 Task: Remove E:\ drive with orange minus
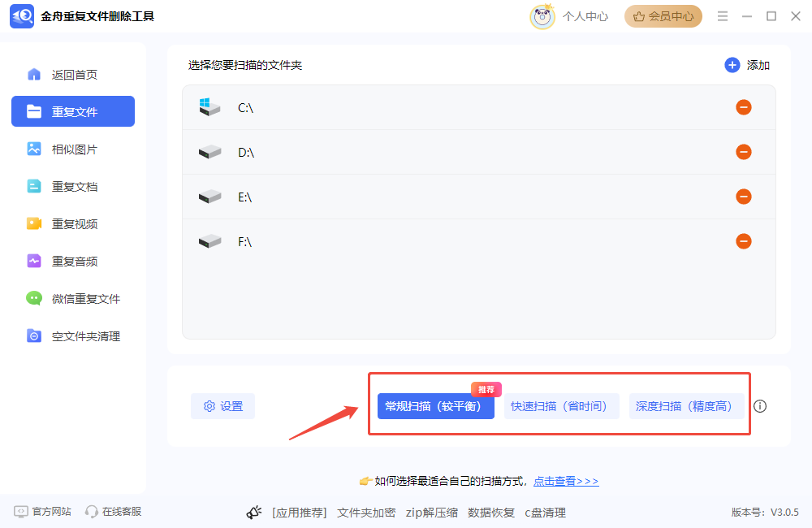(744, 197)
